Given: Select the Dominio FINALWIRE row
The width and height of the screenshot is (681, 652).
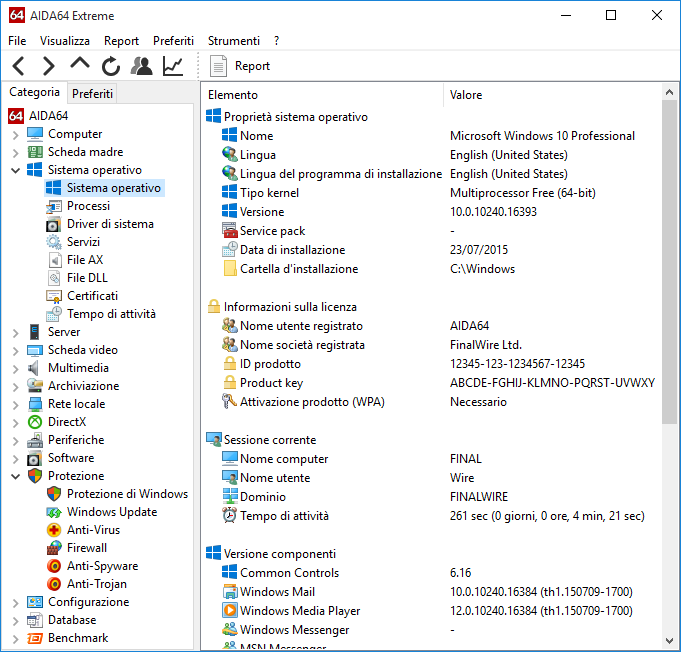Looking at the screenshot, I should (x=432, y=497).
